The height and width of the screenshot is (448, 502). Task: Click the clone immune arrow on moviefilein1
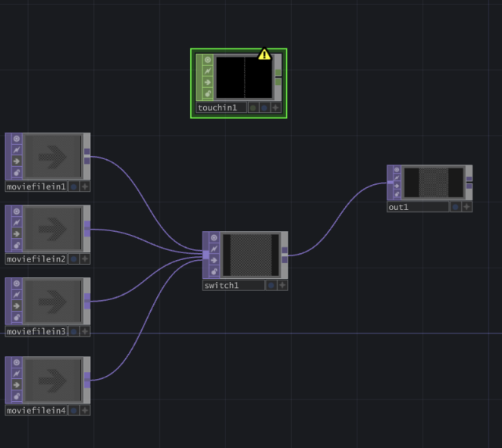coord(17,161)
